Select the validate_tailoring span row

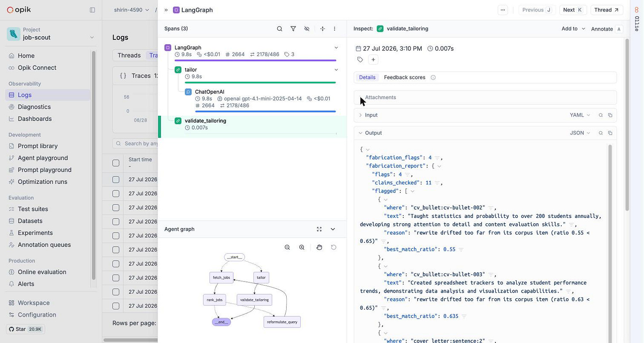coord(252,127)
